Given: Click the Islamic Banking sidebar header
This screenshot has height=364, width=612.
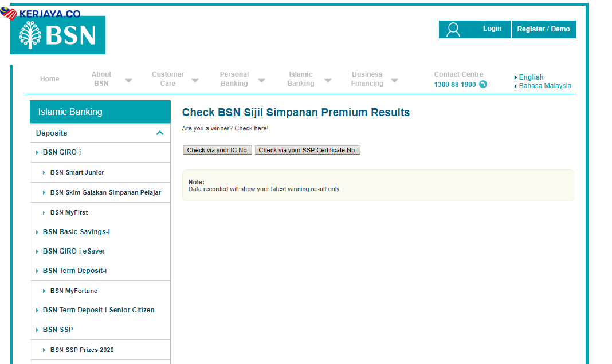Looking at the screenshot, I should coord(100,112).
